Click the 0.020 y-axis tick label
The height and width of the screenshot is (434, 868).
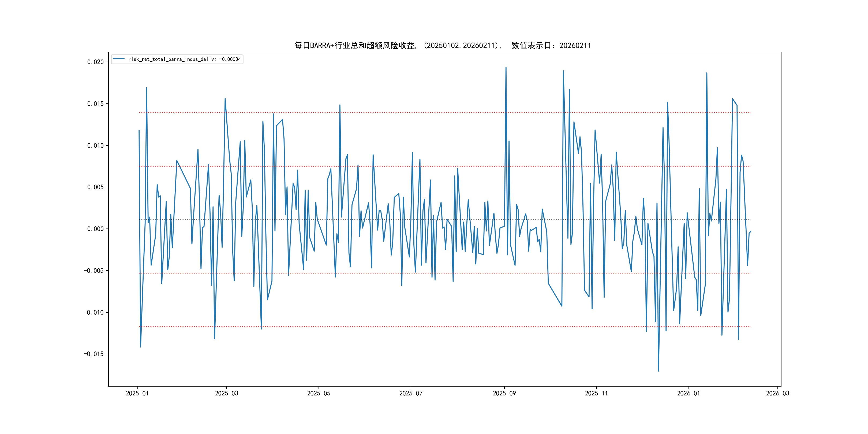pos(95,62)
